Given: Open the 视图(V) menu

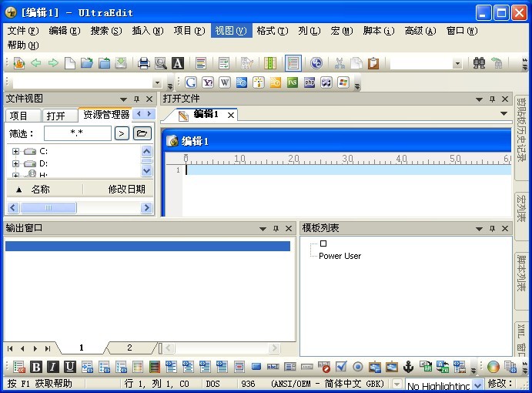Looking at the screenshot, I should point(231,31).
